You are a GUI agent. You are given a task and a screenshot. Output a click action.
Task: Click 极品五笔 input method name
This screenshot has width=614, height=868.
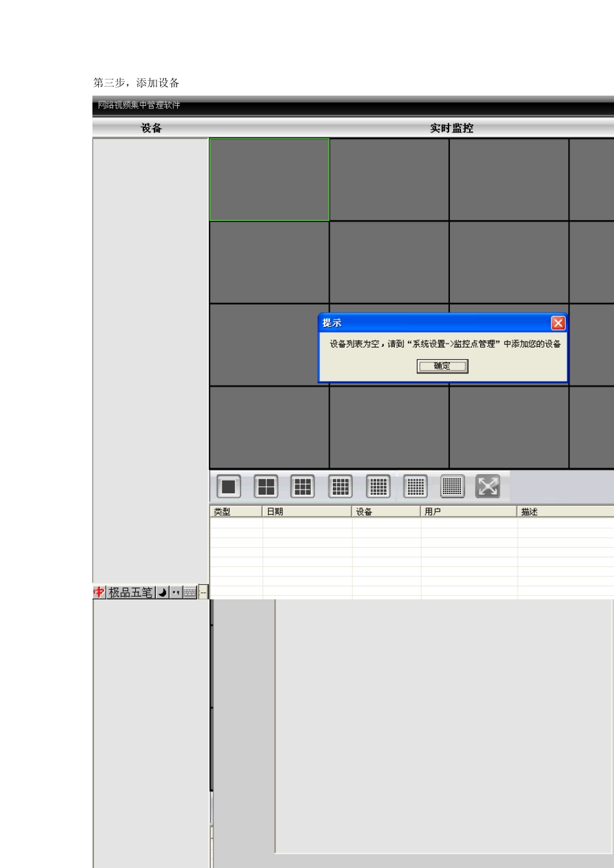pos(131,592)
